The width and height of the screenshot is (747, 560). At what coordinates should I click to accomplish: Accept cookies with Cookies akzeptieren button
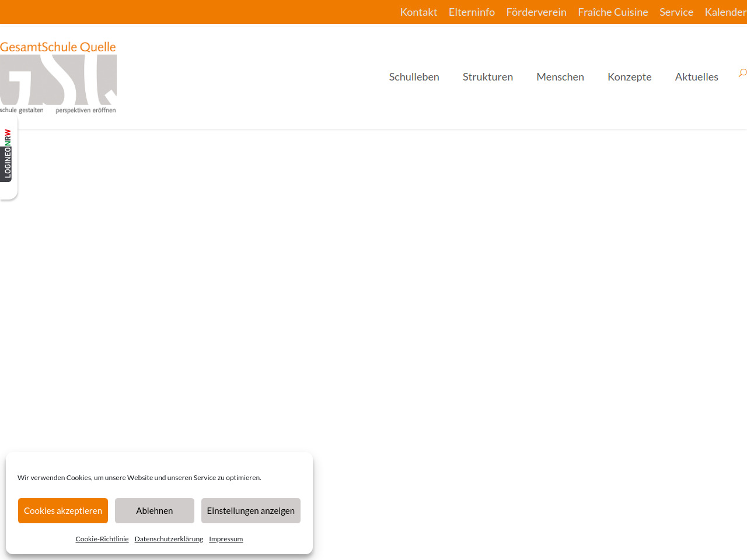(x=63, y=511)
